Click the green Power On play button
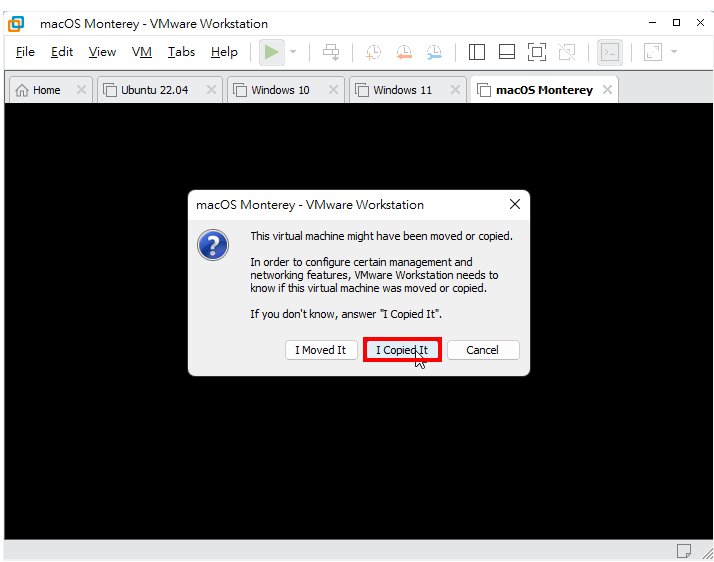 click(272, 52)
